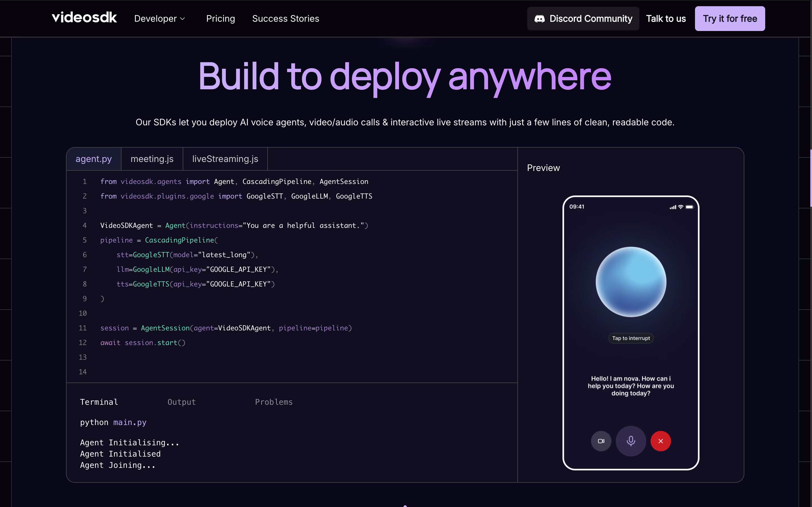Viewport: 812px width, 507px height.
Task: Select the Terminal panel tab
Action: tap(99, 402)
